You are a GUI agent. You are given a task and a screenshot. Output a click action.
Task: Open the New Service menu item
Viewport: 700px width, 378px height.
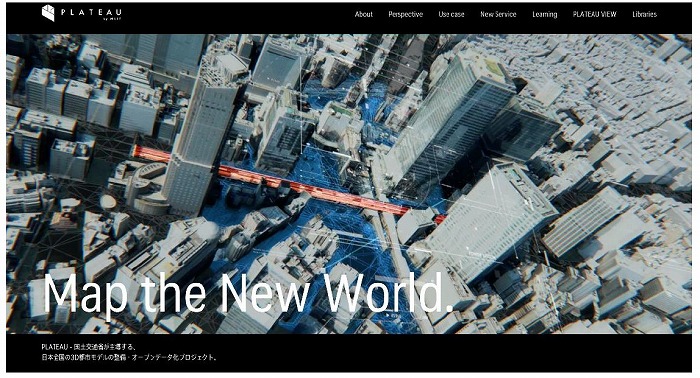pyautogui.click(x=498, y=14)
